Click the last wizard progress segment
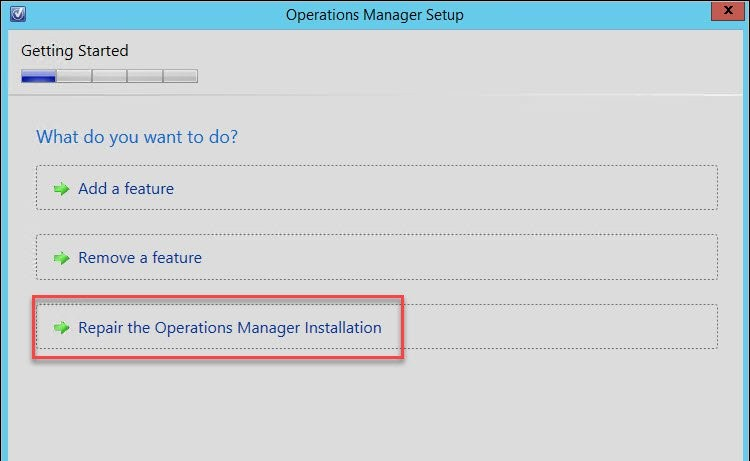 (x=180, y=76)
